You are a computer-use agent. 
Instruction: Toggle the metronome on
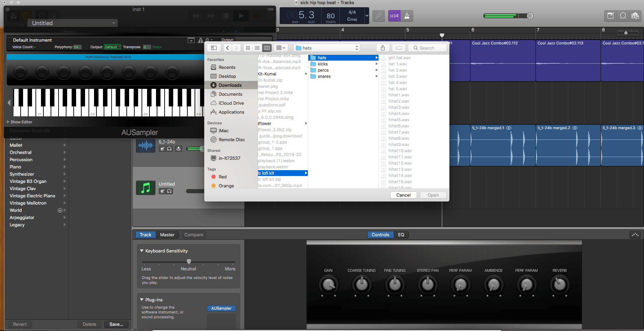coord(408,16)
